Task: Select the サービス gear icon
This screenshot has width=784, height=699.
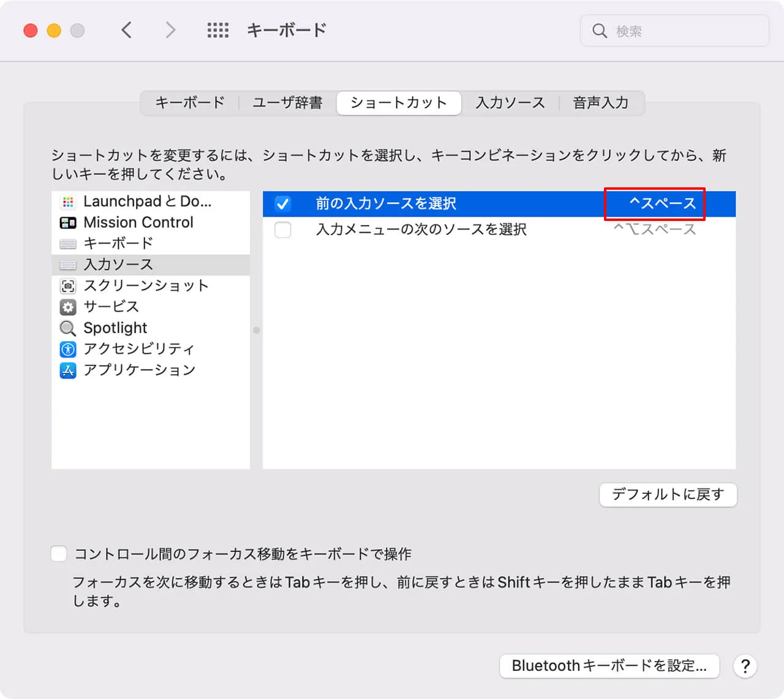Action: [68, 307]
